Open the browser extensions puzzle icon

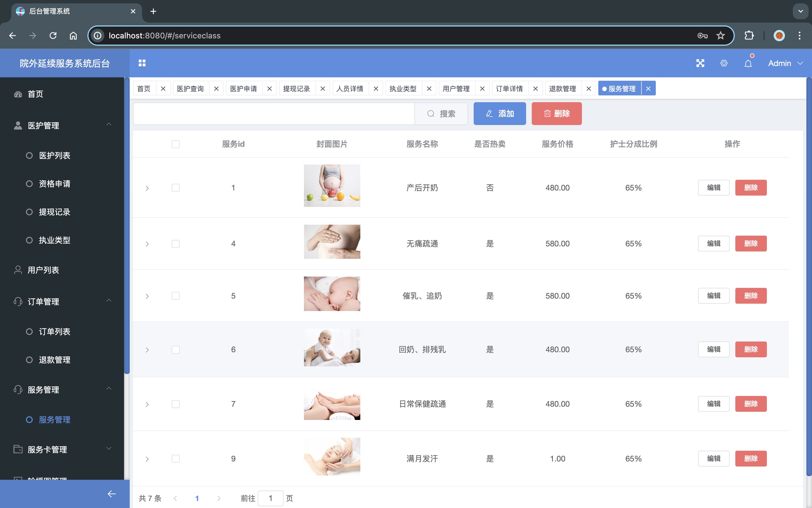pyautogui.click(x=749, y=36)
